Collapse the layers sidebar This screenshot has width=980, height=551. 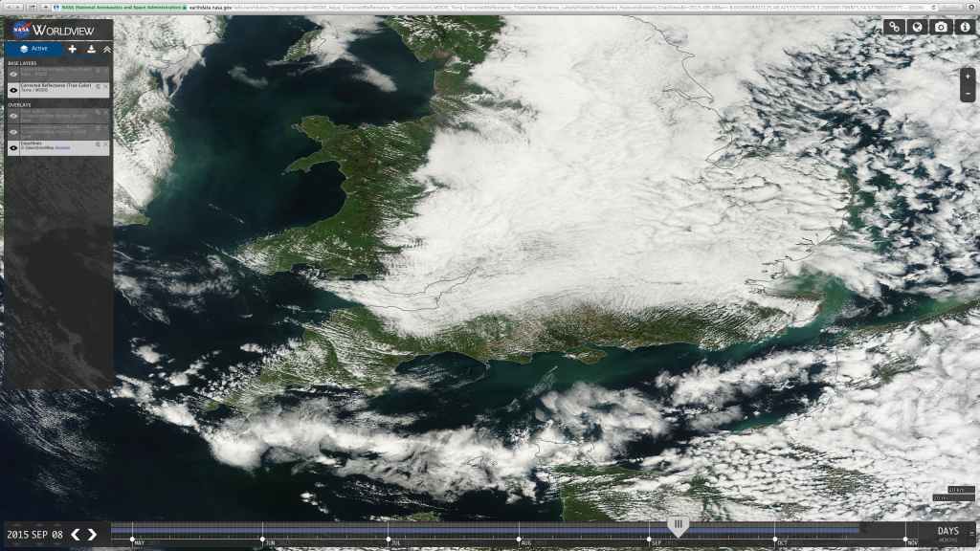pyautogui.click(x=107, y=49)
